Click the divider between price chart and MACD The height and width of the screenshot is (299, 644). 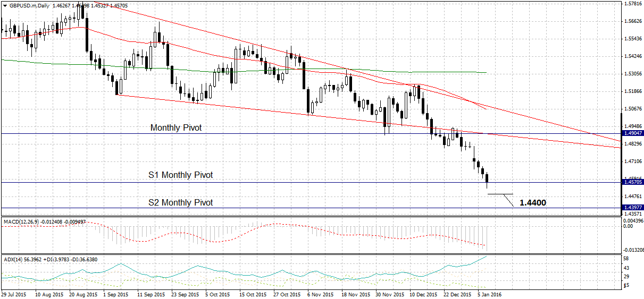pos(311,216)
